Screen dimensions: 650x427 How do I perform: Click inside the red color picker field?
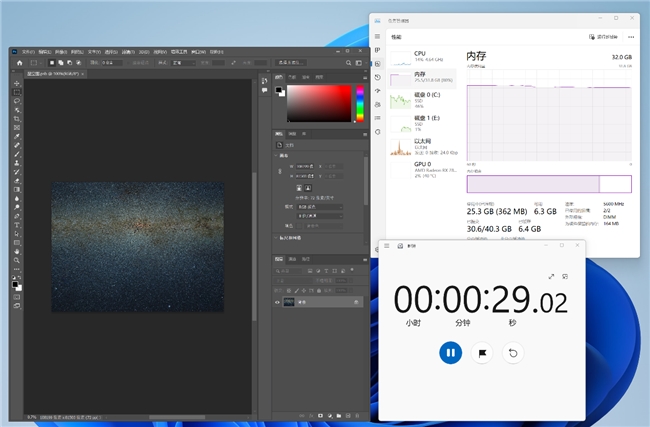click(319, 103)
